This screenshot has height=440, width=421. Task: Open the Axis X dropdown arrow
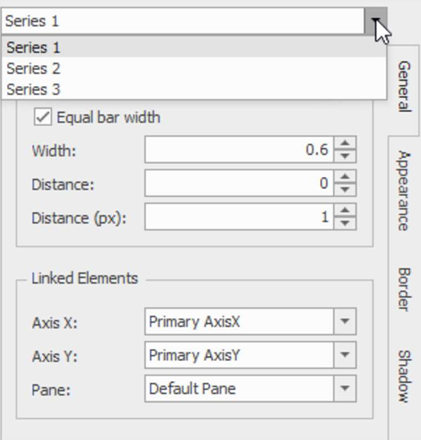pos(345,321)
